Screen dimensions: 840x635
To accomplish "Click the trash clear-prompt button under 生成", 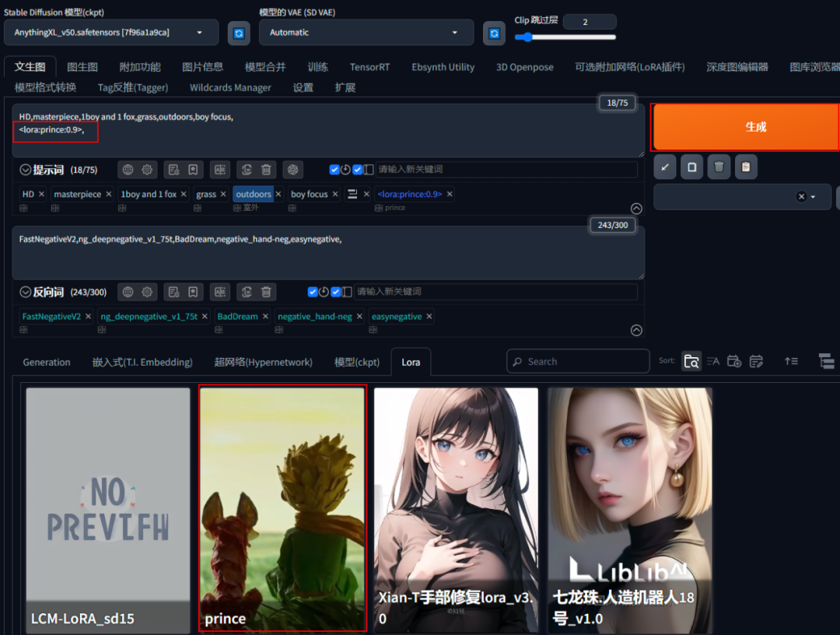I will [x=719, y=167].
